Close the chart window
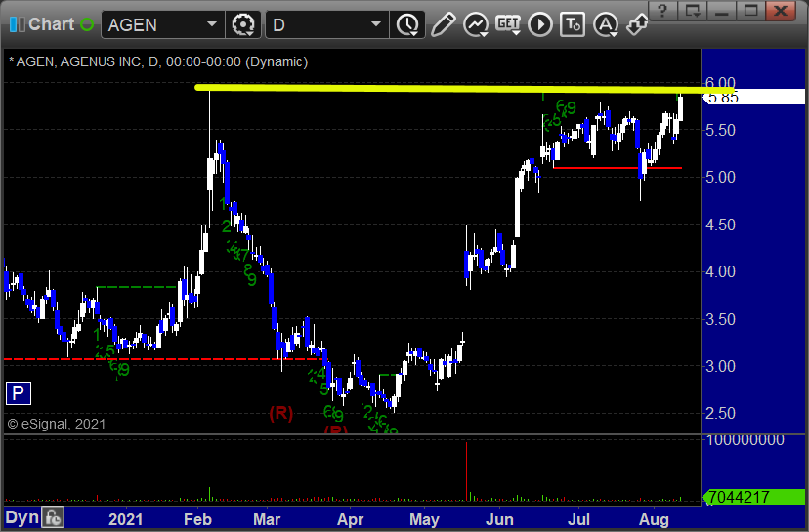 (x=780, y=11)
